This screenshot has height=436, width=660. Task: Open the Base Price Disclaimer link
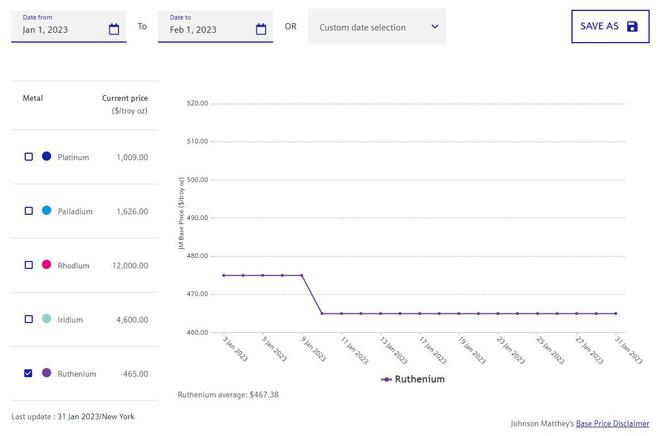[x=612, y=423]
